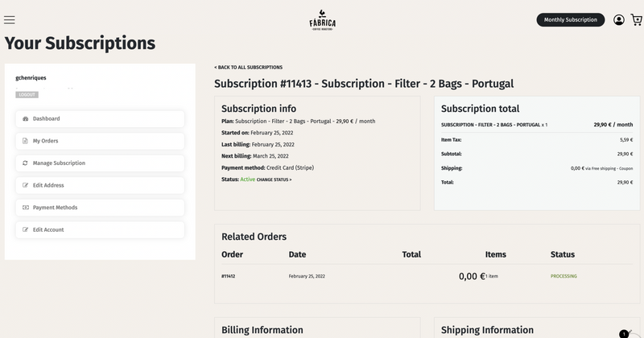Open the user account icon
This screenshot has height=338, width=644.
[x=618, y=19]
